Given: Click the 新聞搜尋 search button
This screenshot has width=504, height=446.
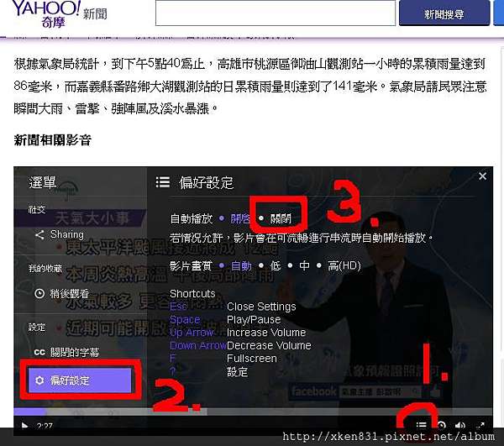Looking at the screenshot, I should pos(444,13).
